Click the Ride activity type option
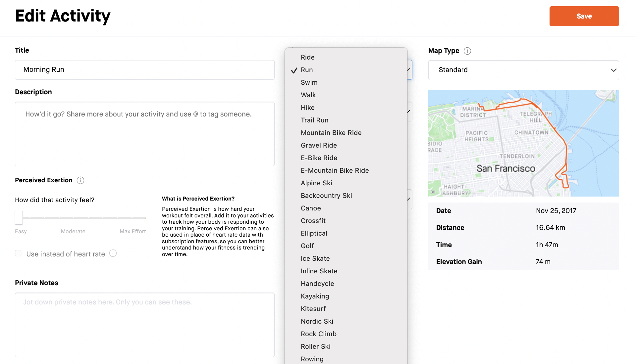The height and width of the screenshot is (364, 636). (307, 57)
